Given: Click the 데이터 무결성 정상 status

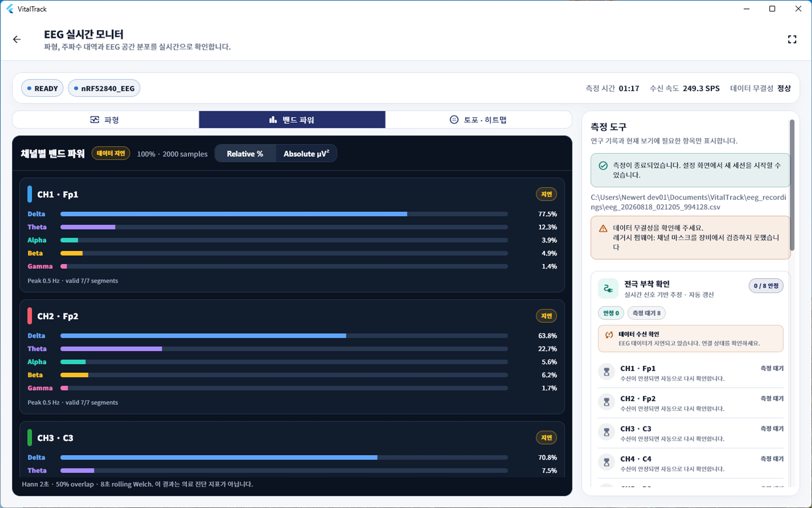Looking at the screenshot, I should (x=760, y=88).
